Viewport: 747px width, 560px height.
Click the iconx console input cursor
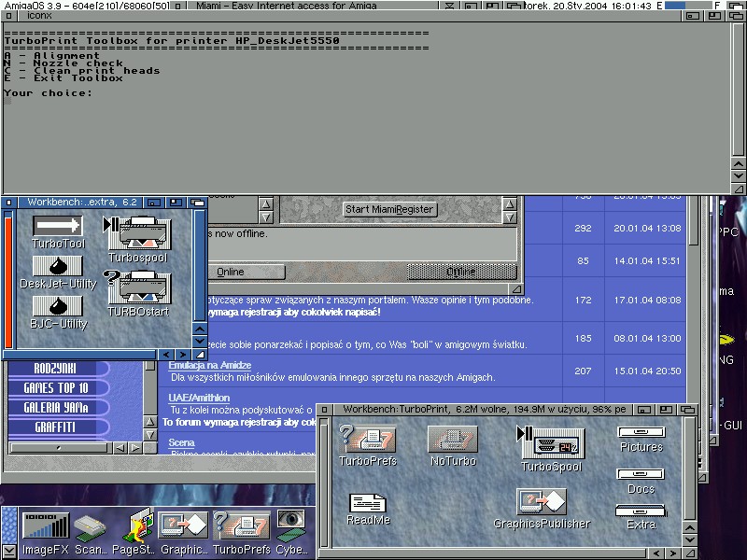7,101
